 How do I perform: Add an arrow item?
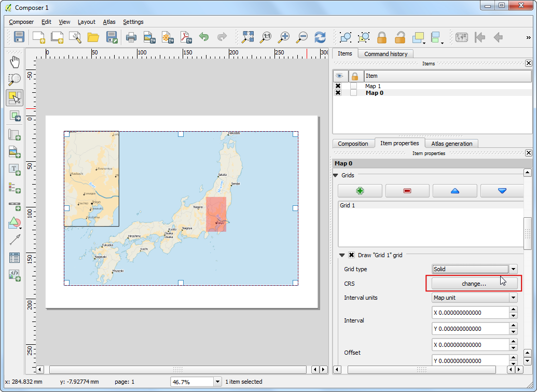(x=15, y=240)
